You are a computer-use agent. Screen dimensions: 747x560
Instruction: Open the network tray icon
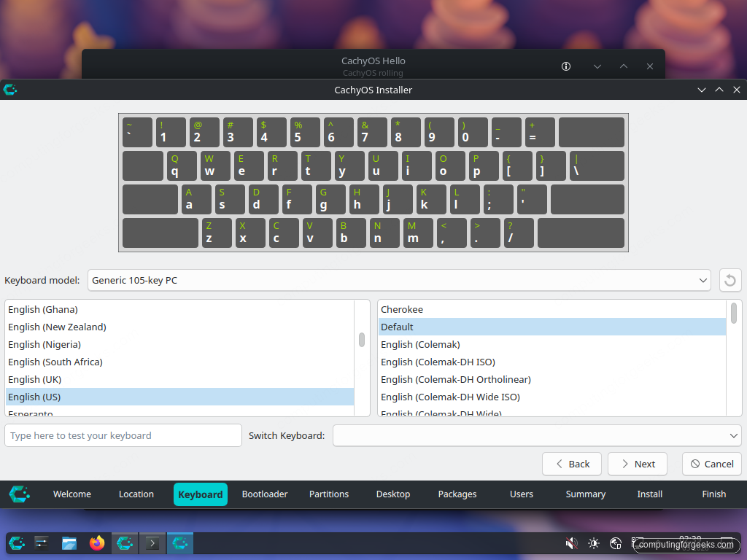[616, 542]
